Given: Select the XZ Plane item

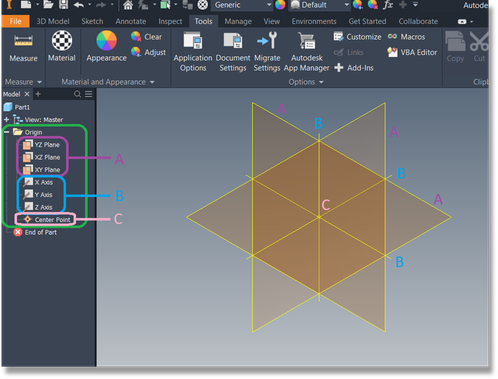Looking at the screenshot, I should (41, 157).
